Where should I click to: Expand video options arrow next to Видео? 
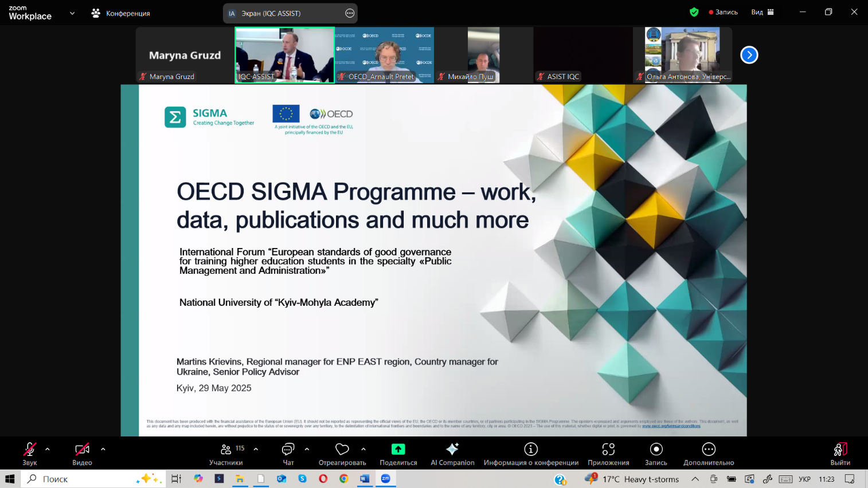103,449
